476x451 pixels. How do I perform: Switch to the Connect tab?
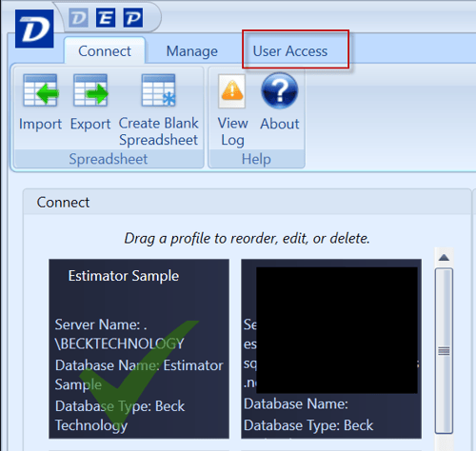tap(105, 51)
